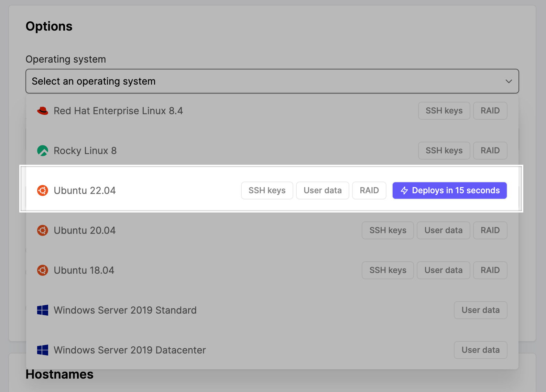Click the Ubuntu 18.04 logo icon
This screenshot has width=546, height=392.
43,270
